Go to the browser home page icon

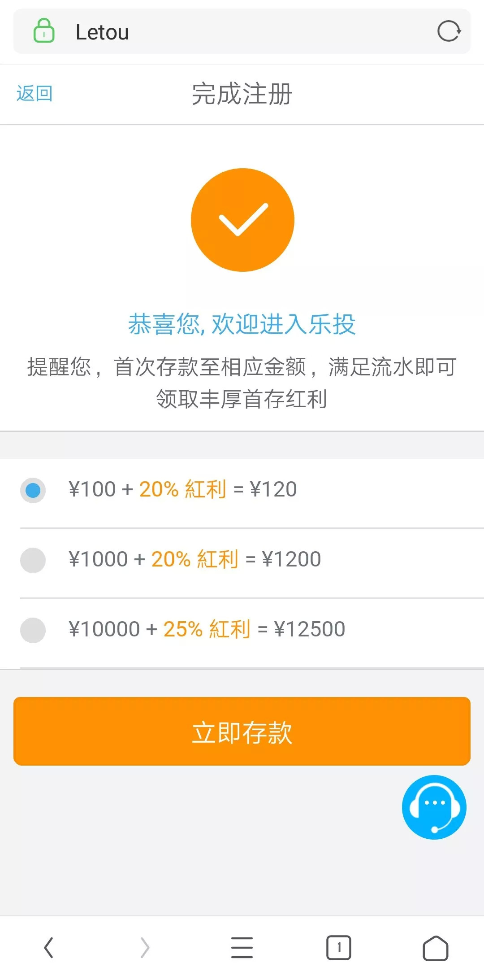[435, 947]
